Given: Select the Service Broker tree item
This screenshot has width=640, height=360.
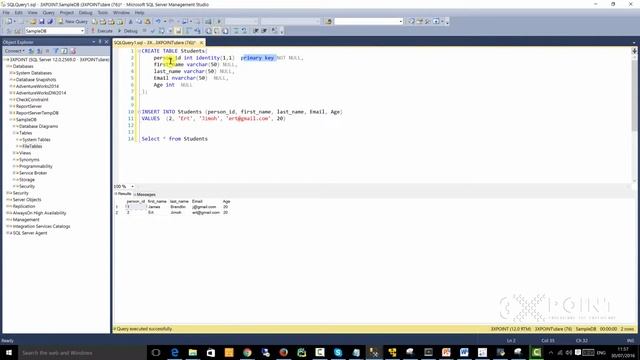Looking at the screenshot, I should [x=33, y=173].
